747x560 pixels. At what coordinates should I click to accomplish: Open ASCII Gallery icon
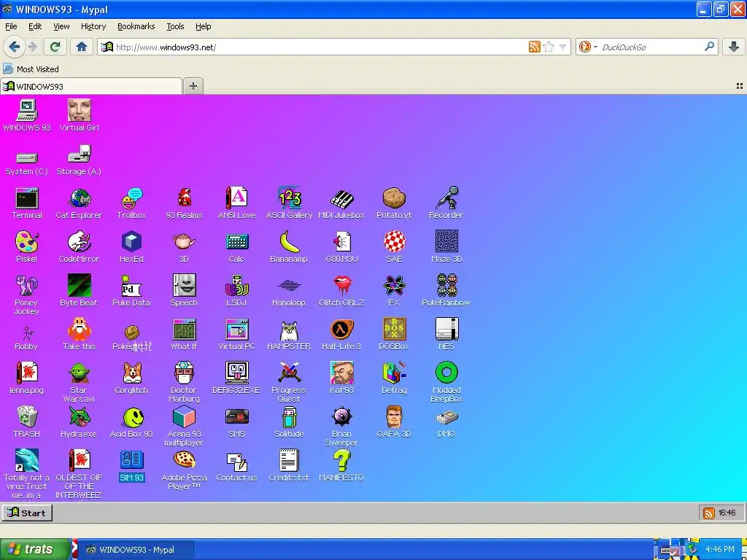pyautogui.click(x=289, y=198)
